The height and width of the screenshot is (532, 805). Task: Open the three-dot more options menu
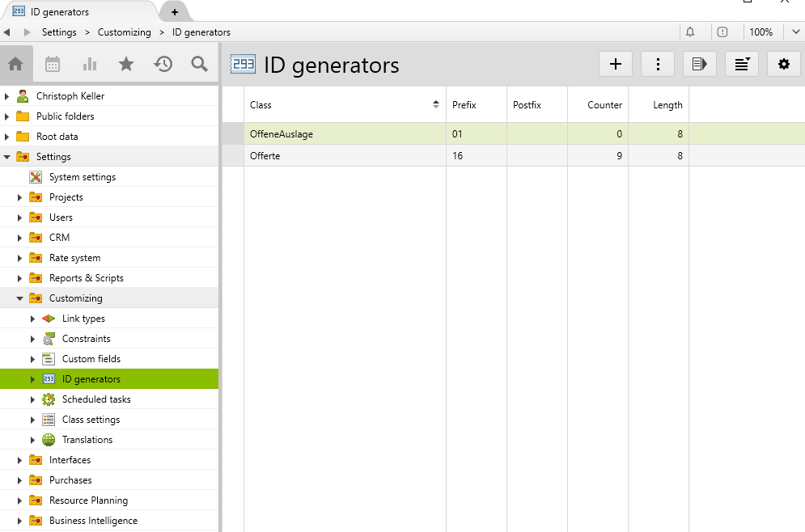658,65
